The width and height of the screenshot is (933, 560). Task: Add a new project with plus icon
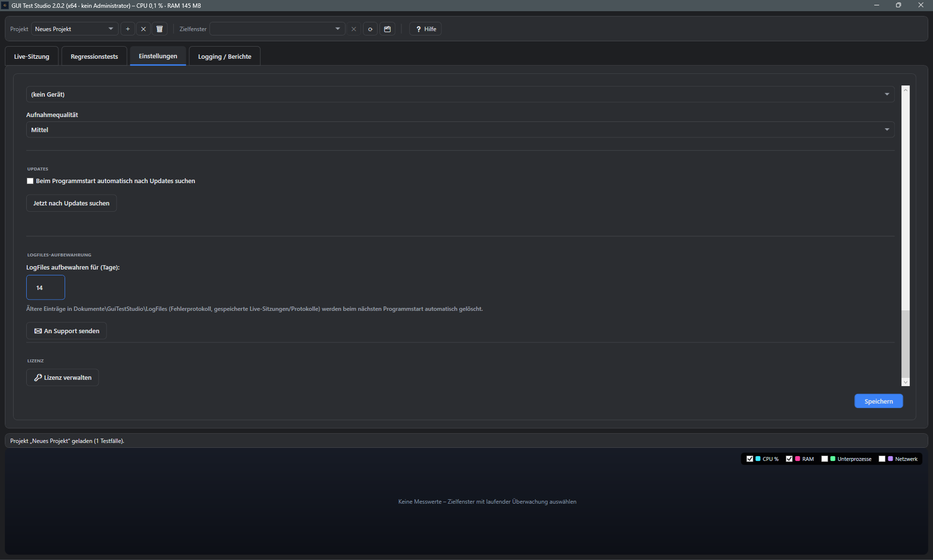(x=128, y=29)
